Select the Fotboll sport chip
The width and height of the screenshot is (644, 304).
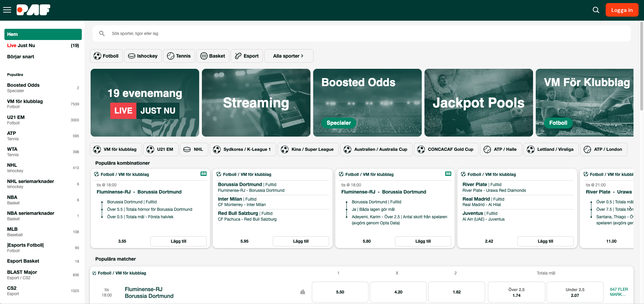(x=106, y=56)
